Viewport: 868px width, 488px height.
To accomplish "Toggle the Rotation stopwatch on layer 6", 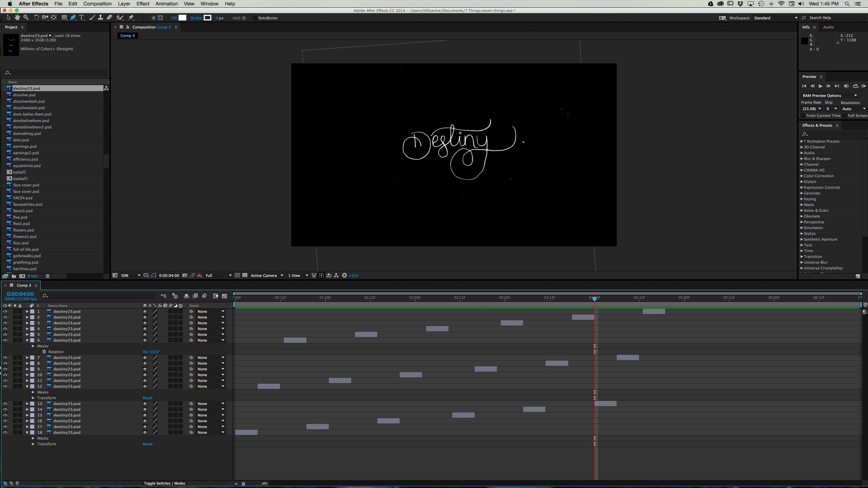I will [x=44, y=352].
